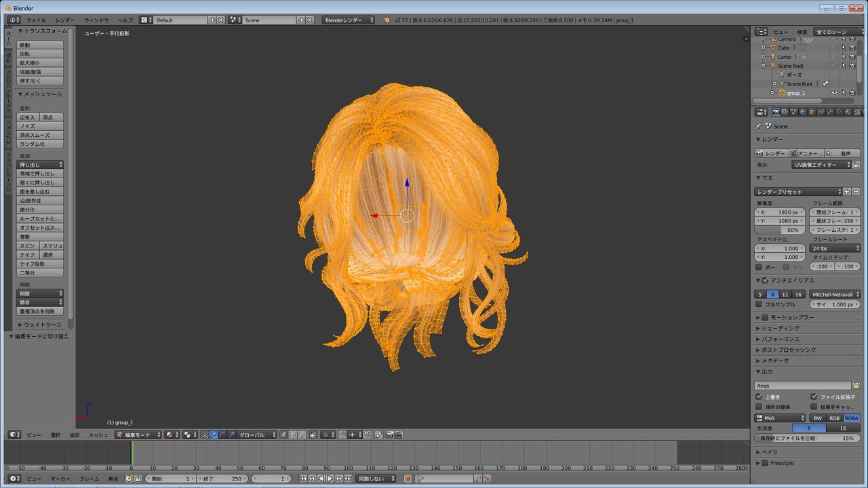868x488 pixels.
Task: Open the Modifiers wrench properties tab
Action: 830,112
